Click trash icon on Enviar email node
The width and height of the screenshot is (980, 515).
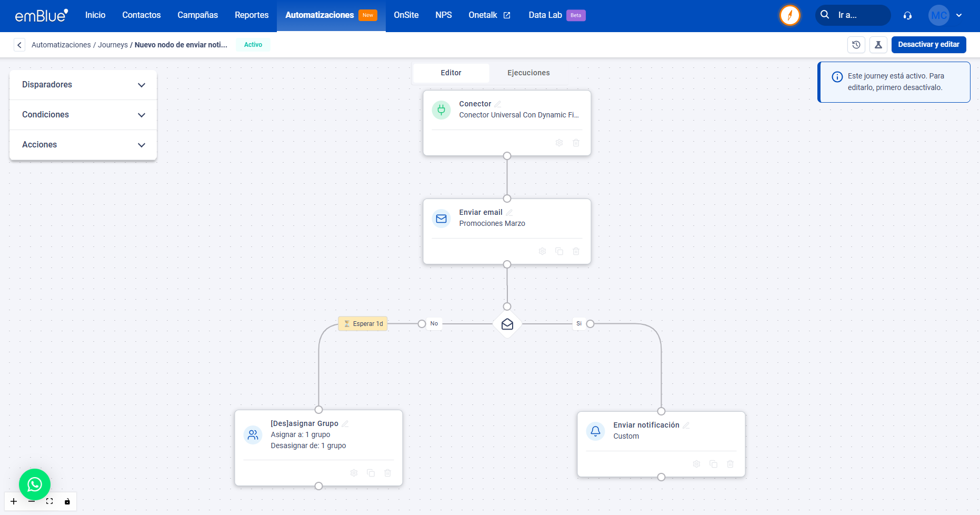coord(576,251)
